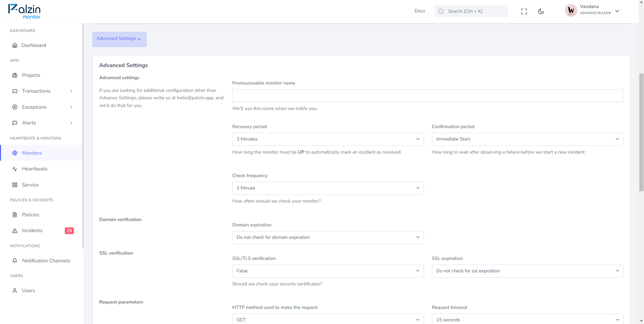Click the Pronounceable monitor name field
Screen dimensions: 644x324
(x=428, y=96)
